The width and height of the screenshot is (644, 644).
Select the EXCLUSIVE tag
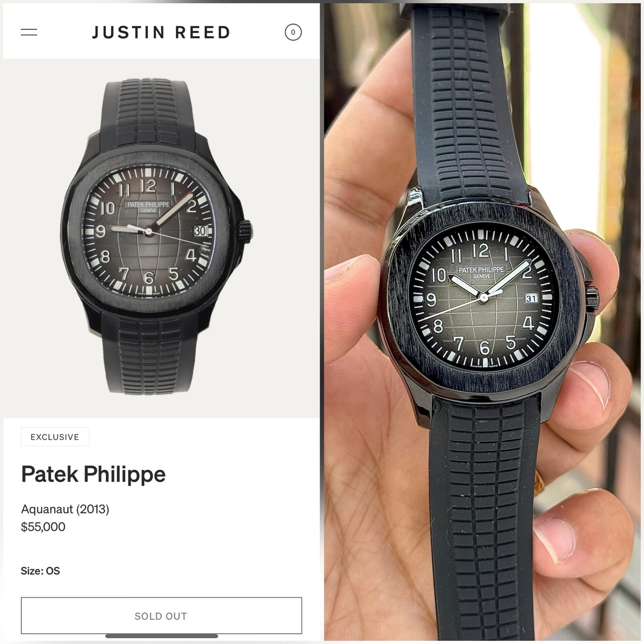pyautogui.click(x=55, y=437)
